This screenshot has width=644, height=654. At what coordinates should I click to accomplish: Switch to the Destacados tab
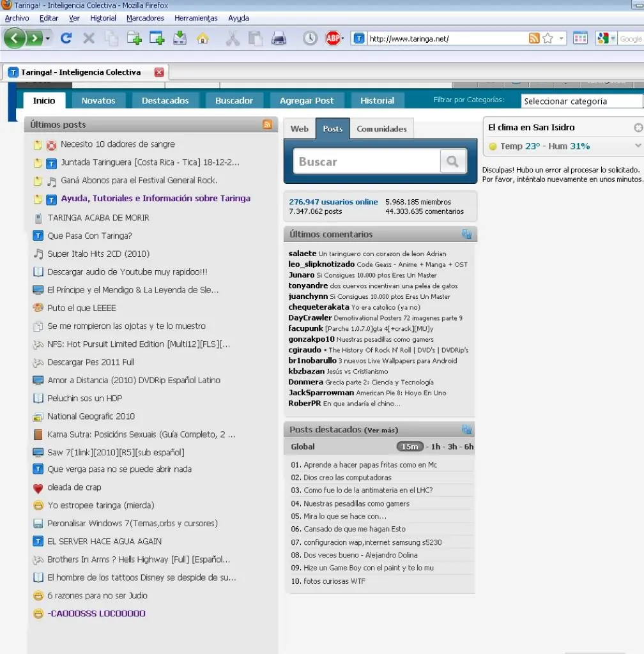pos(165,100)
